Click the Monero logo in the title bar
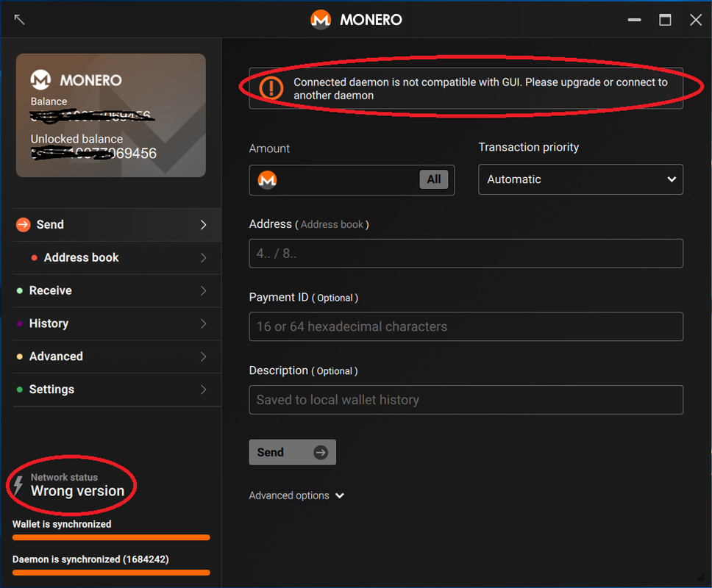The height and width of the screenshot is (588, 712). pyautogui.click(x=321, y=20)
